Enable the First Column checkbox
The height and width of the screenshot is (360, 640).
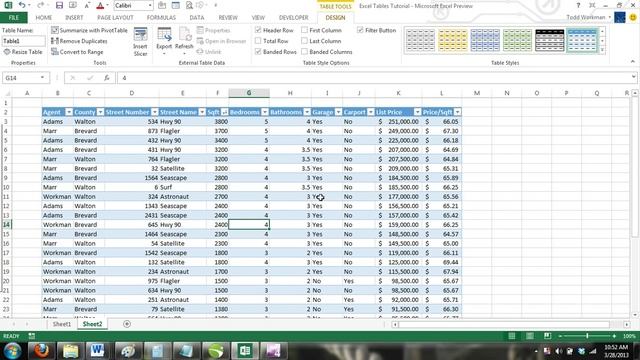[x=304, y=30]
